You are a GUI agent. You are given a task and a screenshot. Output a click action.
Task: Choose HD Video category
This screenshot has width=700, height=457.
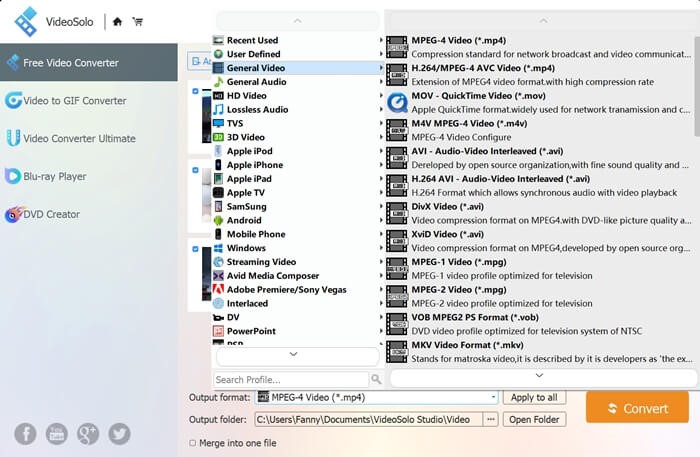(298, 96)
